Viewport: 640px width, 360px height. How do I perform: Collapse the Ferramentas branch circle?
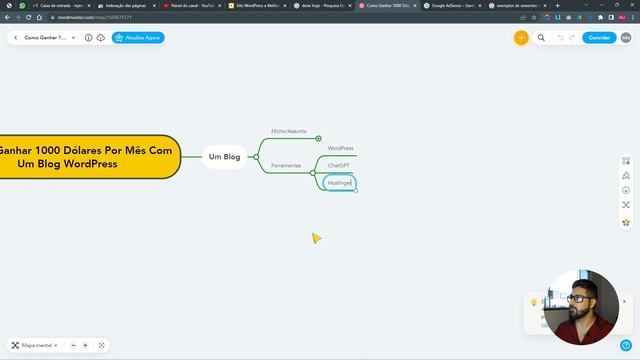313,173
